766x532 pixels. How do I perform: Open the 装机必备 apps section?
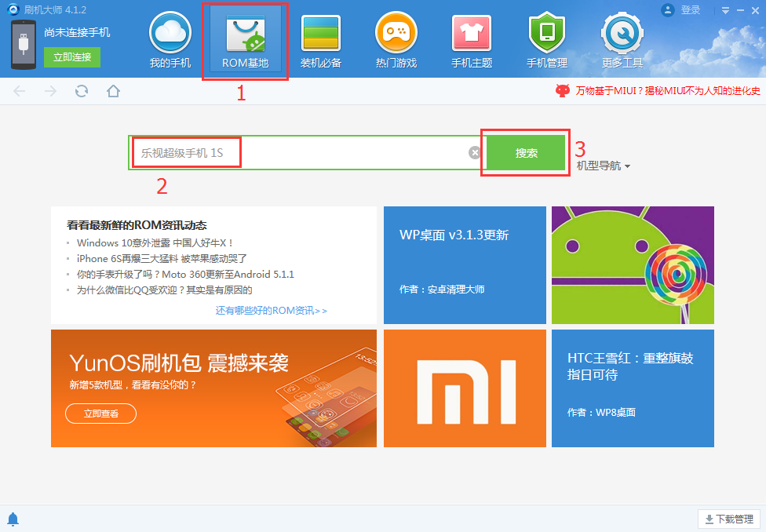click(320, 41)
